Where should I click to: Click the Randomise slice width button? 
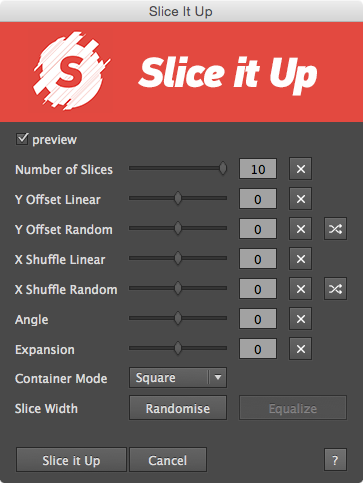point(178,408)
